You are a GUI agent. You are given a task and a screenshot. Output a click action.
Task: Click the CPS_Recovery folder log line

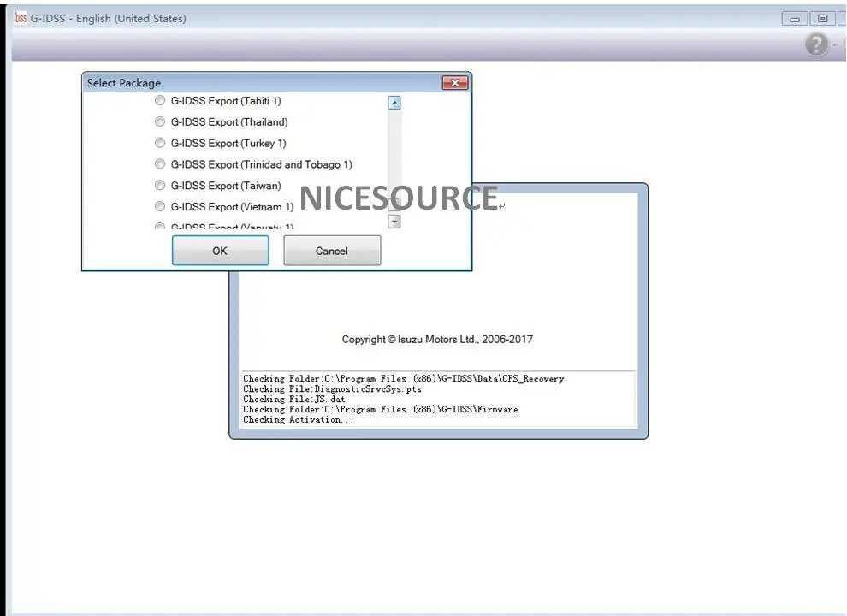tap(404, 379)
